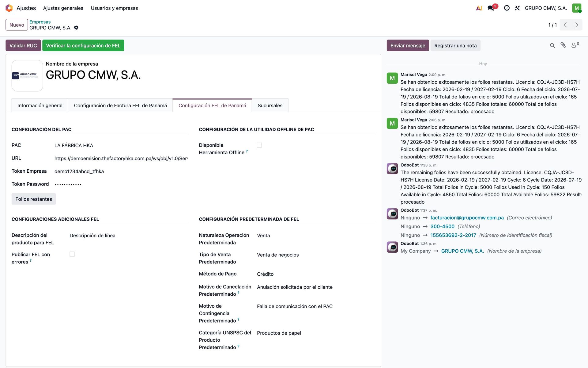
Task: Open the Odoo apps home icon
Action: tap(9, 8)
